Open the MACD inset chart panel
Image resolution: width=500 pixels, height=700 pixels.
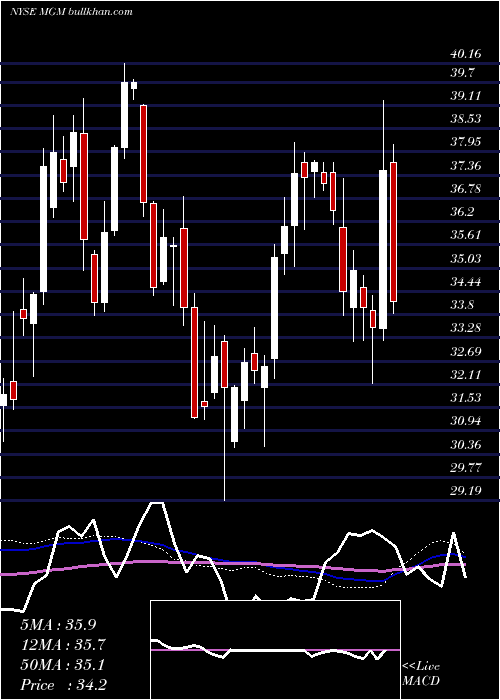pyautogui.click(x=275, y=650)
